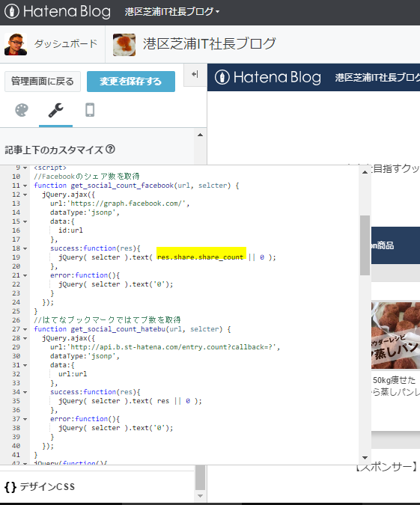This screenshot has width=420, height=505.
Task: Fold code at line 15 arrow
Action: (x=25, y=221)
